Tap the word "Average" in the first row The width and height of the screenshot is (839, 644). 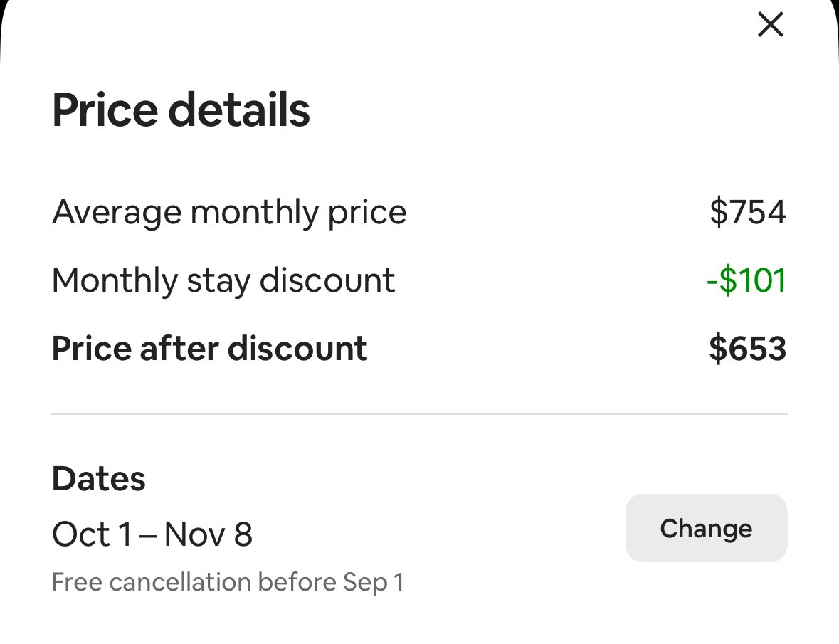point(113,212)
